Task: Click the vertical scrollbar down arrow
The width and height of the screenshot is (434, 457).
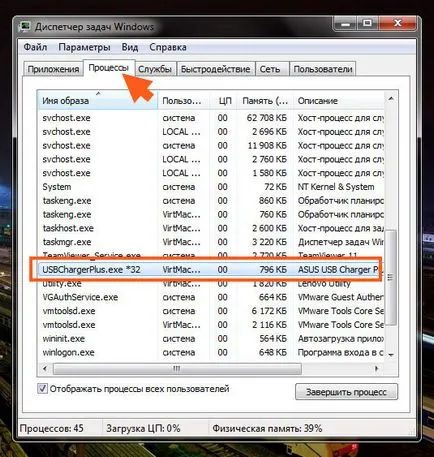Action: click(x=391, y=355)
